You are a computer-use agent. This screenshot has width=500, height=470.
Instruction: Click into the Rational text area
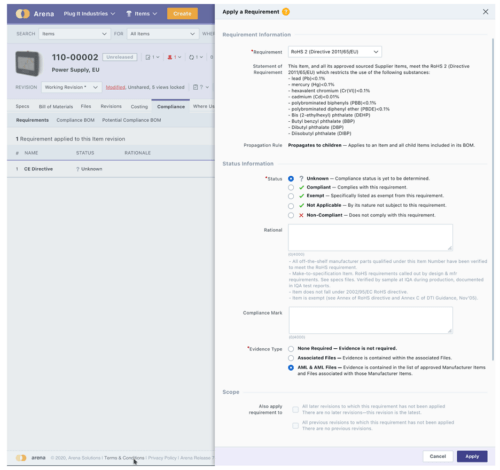[x=370, y=237]
